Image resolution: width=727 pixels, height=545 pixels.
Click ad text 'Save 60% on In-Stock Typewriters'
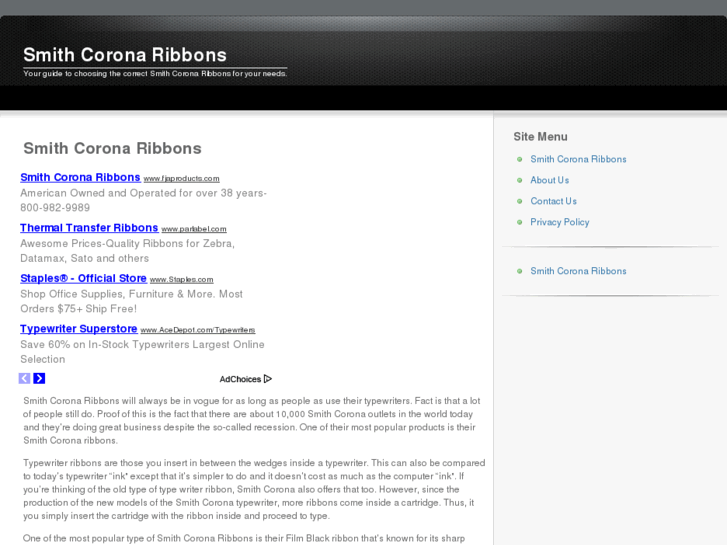tap(106, 345)
